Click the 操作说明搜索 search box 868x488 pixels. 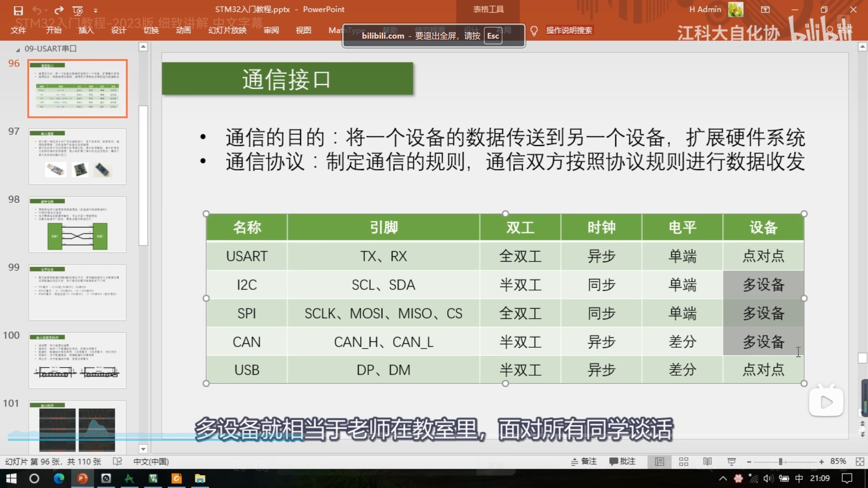569,30
